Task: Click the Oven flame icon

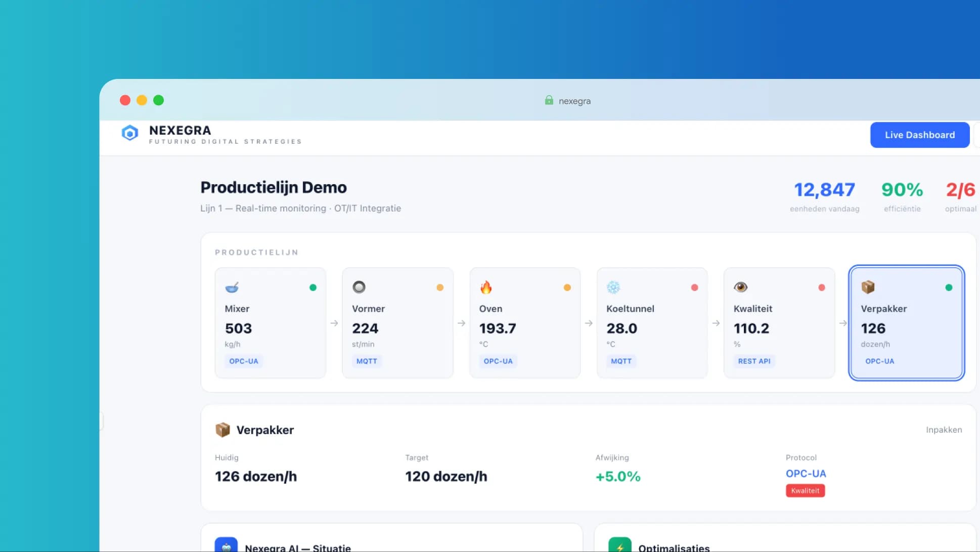Action: (486, 287)
